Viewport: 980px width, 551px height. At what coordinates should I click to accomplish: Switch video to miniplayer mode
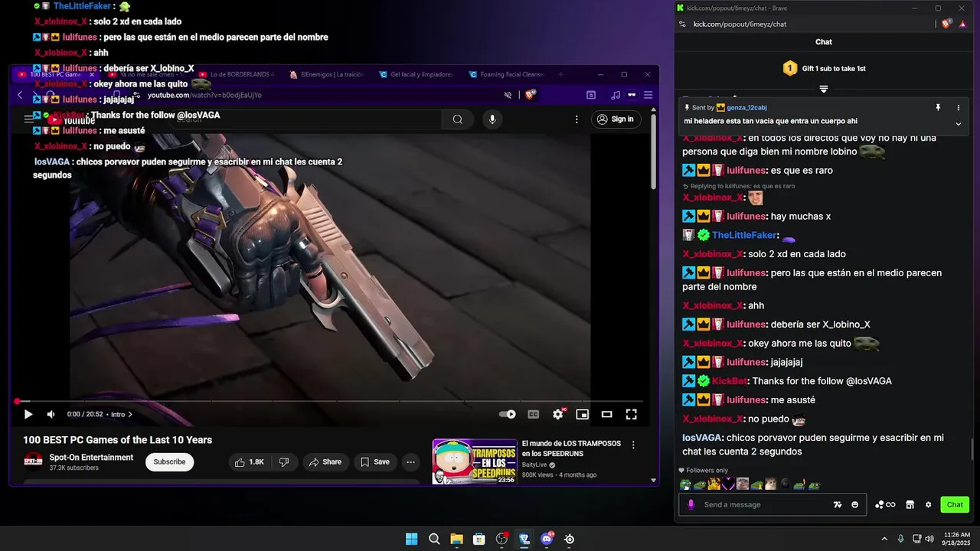point(583,414)
